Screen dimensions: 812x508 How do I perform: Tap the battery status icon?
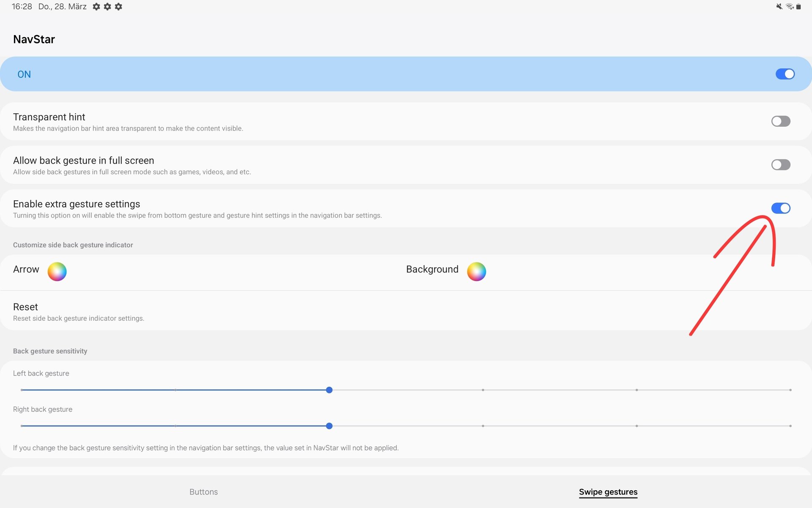(x=798, y=6)
